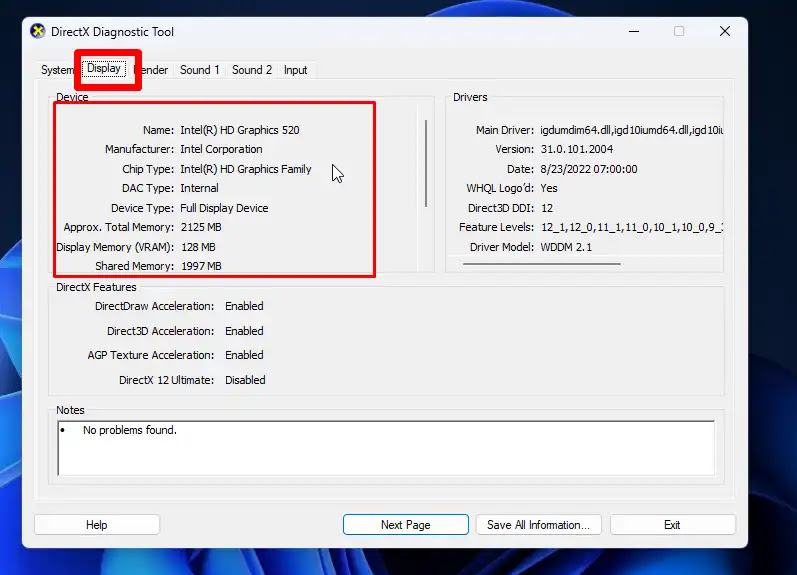
Task: Click the Next Page button
Action: click(x=406, y=525)
